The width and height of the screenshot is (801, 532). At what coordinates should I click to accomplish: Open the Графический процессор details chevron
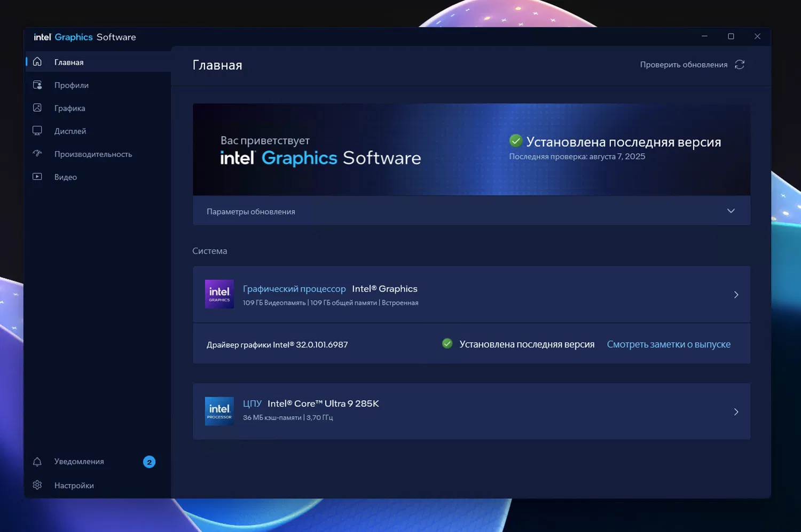[736, 295]
